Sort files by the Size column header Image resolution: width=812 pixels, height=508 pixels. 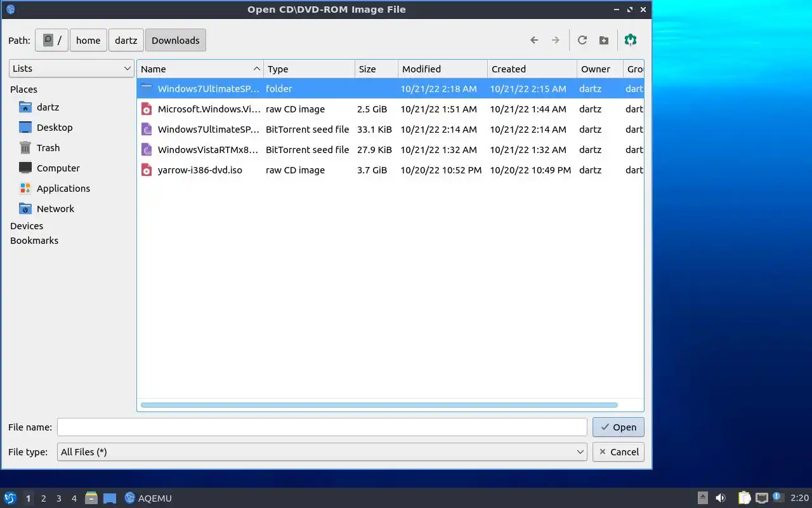tap(376, 69)
